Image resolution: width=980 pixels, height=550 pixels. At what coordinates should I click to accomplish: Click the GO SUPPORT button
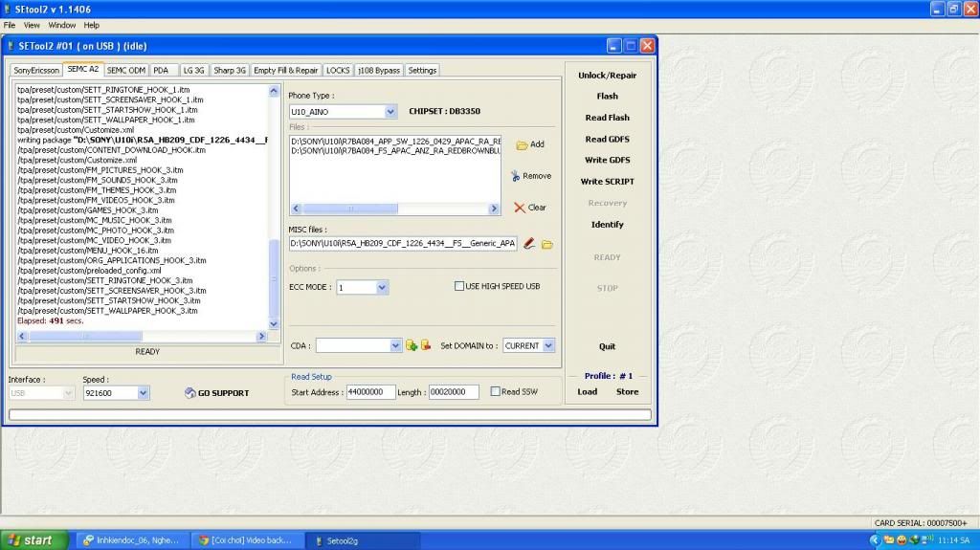(x=217, y=393)
